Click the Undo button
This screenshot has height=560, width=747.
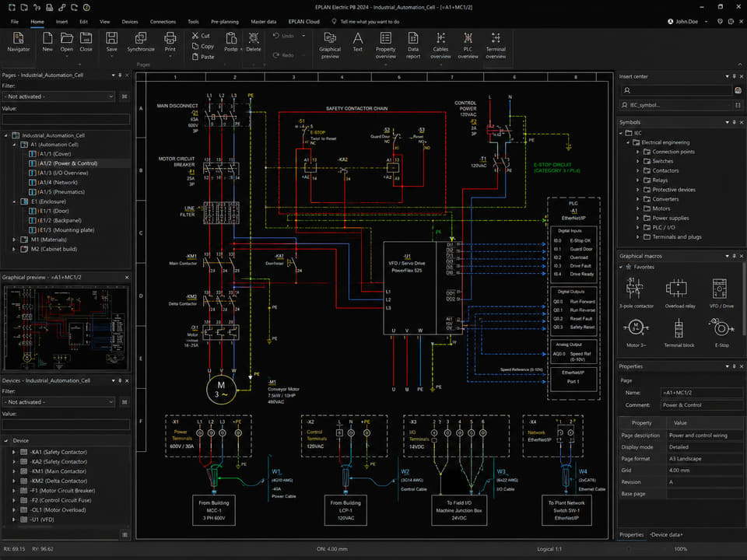pyautogui.click(x=283, y=36)
